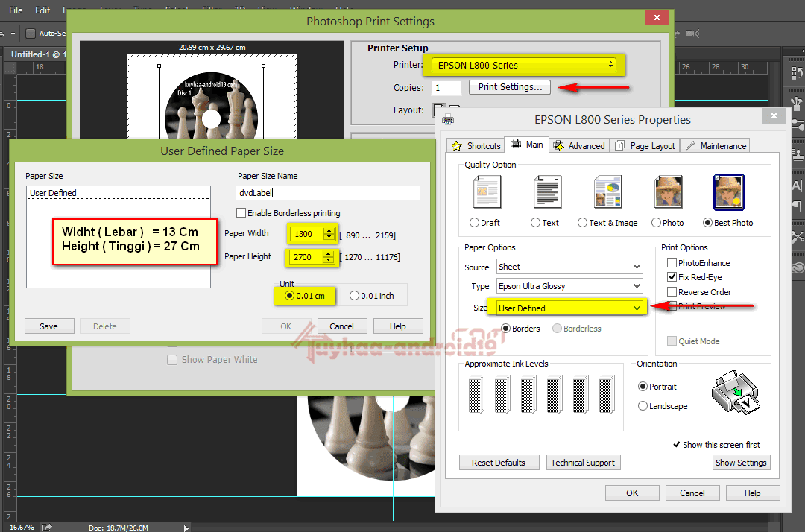Image resolution: width=805 pixels, height=532 pixels.
Task: Click the status bar arrow next to Doc size
Action: point(186,528)
